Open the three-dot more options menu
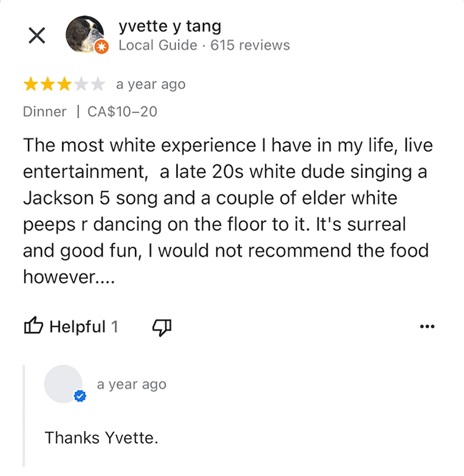The image size is (464, 476). coord(427,327)
